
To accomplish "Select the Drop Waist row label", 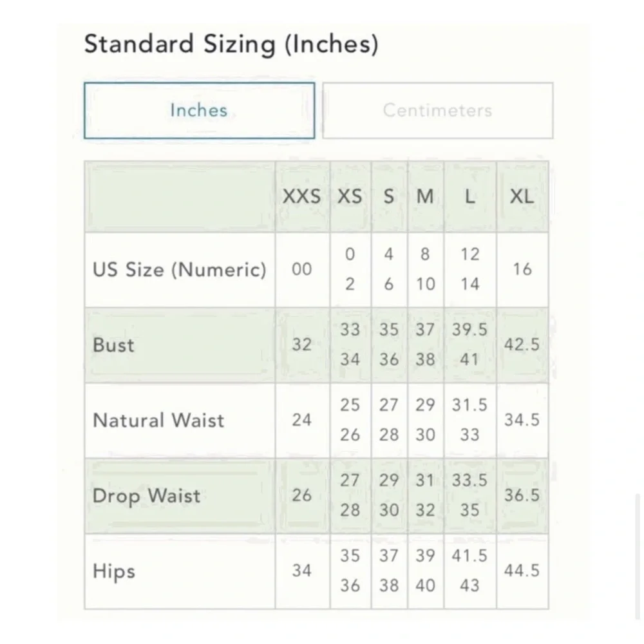I will 146,496.
